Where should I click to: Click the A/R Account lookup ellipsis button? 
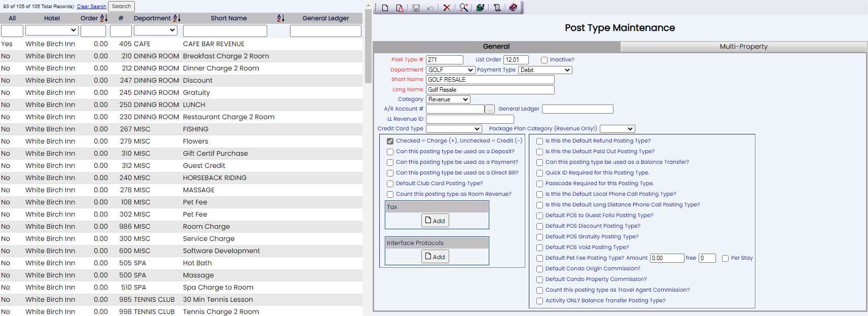(489, 109)
